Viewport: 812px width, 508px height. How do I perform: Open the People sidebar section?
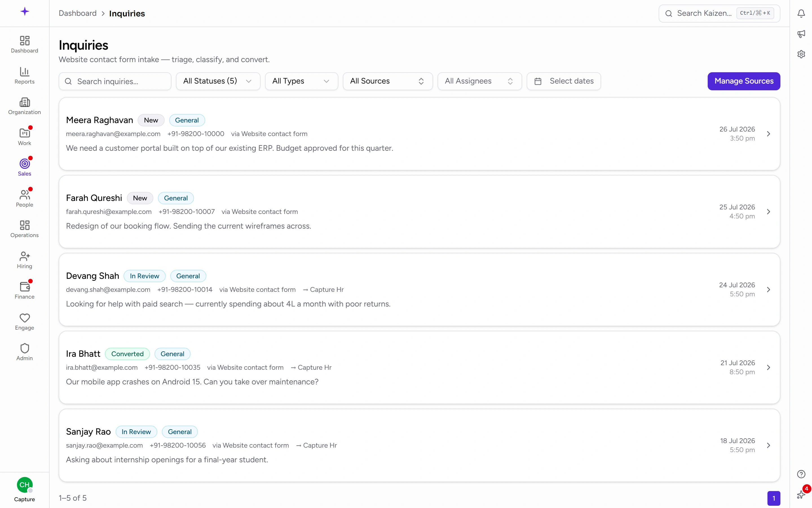point(25,198)
